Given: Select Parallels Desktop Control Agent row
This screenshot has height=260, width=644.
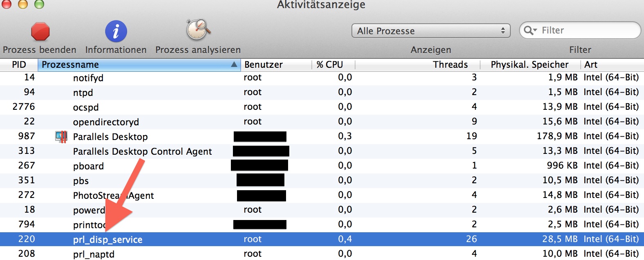Looking at the screenshot, I should 322,151.
